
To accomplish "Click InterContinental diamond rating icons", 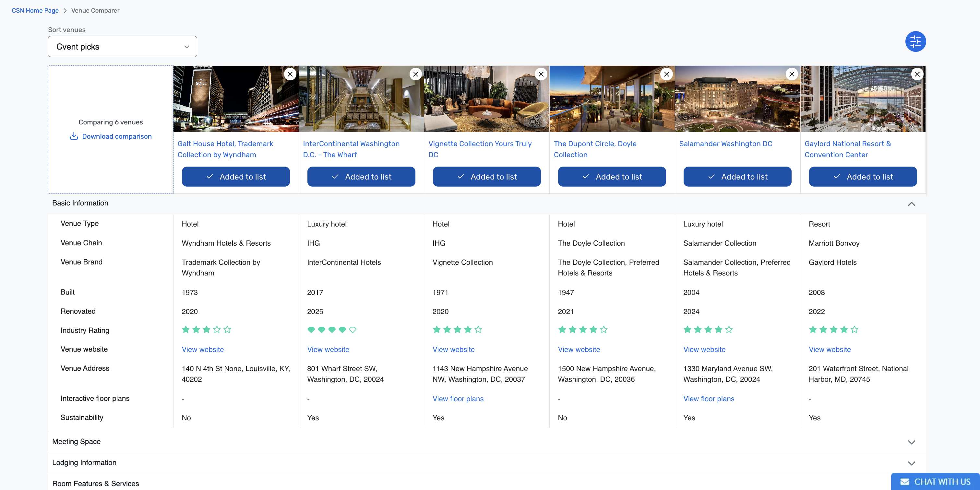I will 332,330.
